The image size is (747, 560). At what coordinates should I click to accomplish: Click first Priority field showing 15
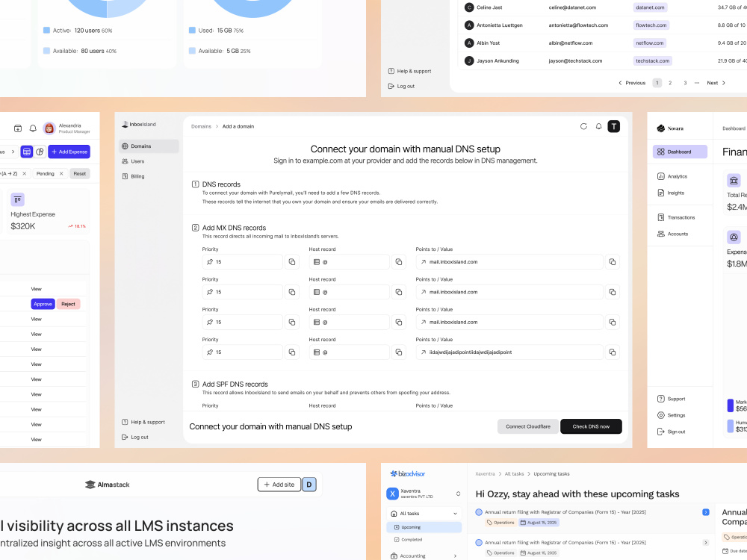pos(242,262)
